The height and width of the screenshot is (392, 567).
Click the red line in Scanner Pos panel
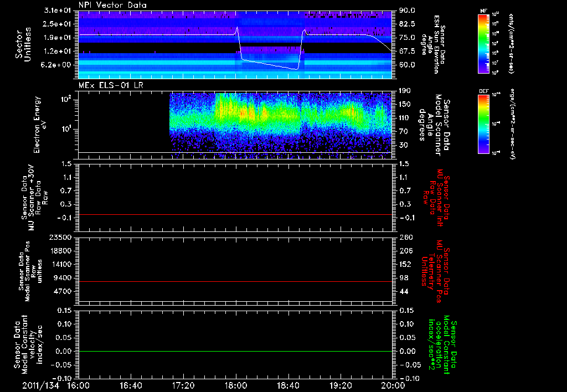click(x=235, y=281)
